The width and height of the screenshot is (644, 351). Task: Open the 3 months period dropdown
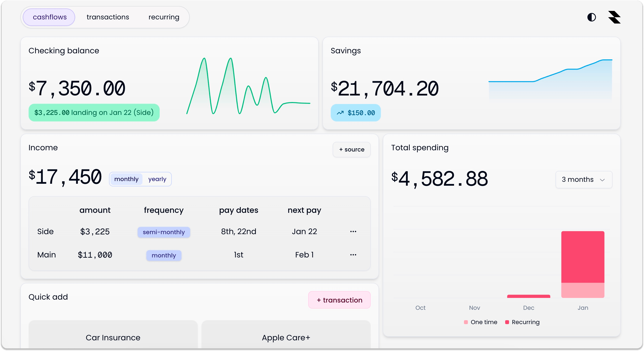[x=584, y=179]
